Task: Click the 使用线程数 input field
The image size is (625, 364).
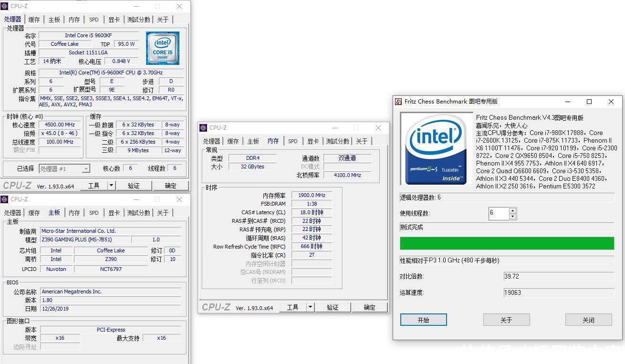Action: coord(499,213)
